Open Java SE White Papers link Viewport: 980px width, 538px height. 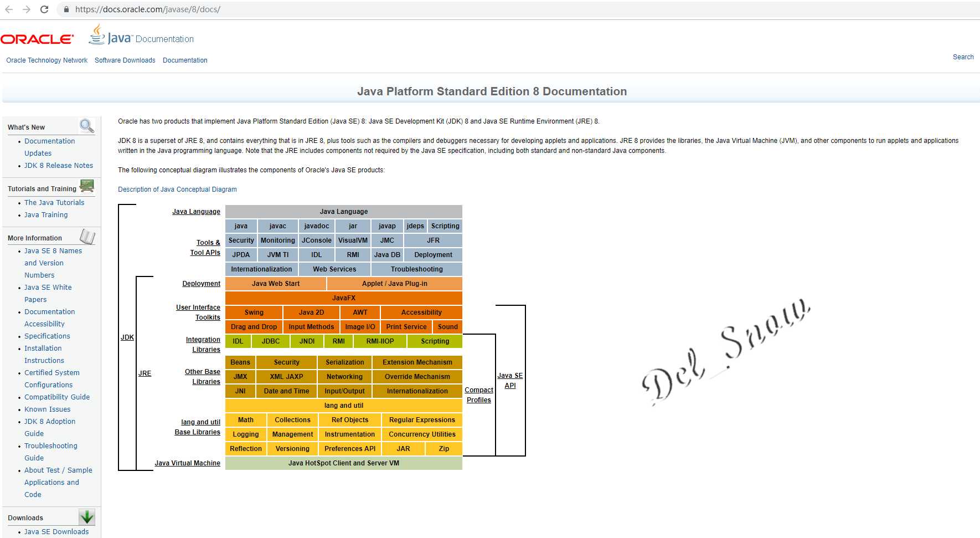click(x=48, y=294)
